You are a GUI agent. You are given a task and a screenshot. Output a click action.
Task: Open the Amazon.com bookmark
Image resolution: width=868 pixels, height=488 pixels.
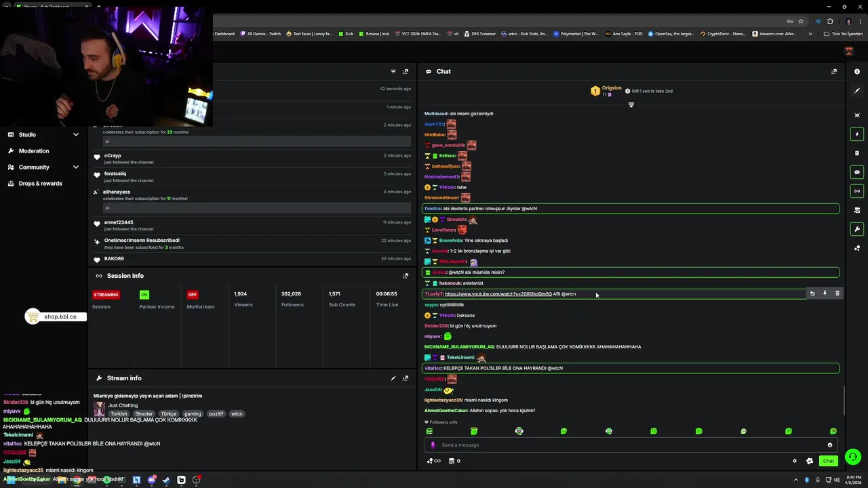[x=774, y=34]
